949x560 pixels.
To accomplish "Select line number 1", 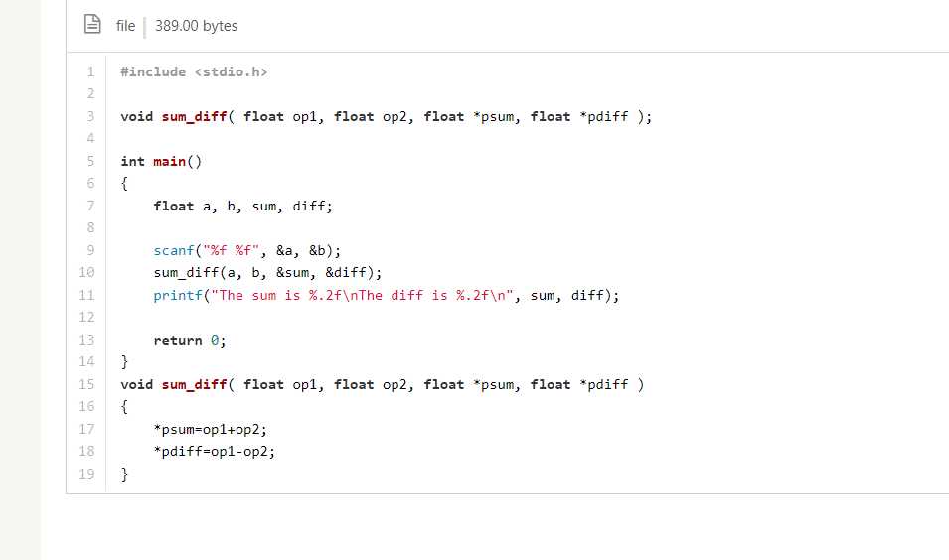I will [90, 71].
